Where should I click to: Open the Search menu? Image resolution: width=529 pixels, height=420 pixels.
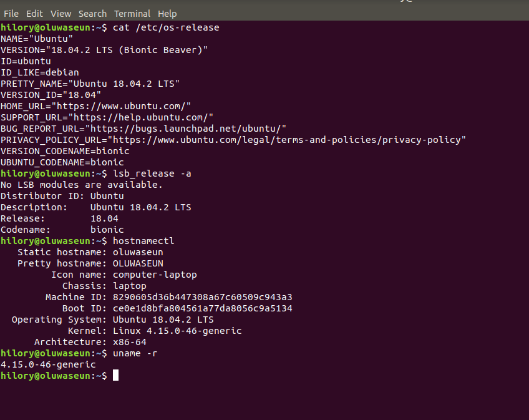(92, 13)
